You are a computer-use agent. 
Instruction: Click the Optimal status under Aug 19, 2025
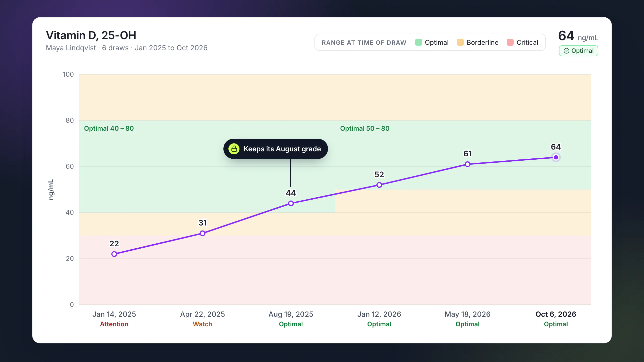pos(291,324)
